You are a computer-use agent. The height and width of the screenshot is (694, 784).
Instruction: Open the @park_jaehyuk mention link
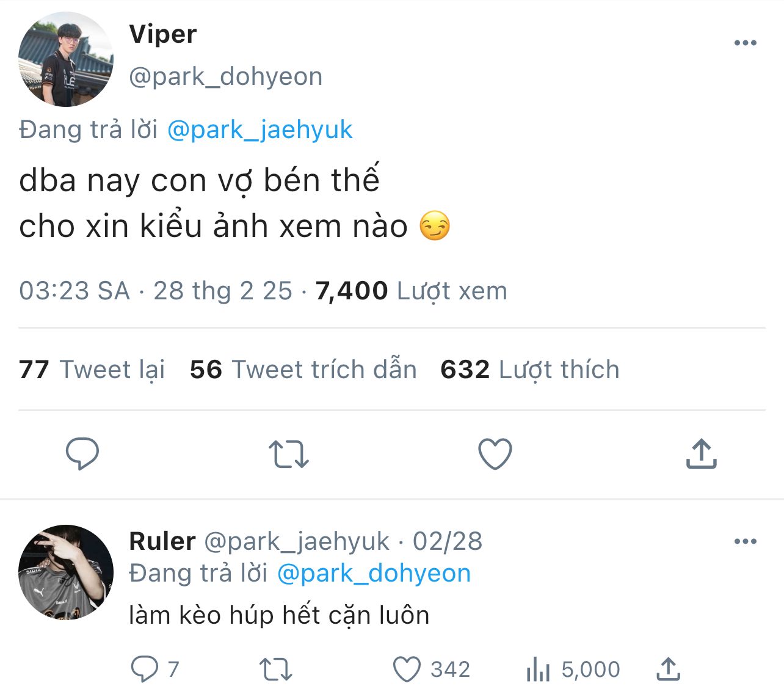(260, 130)
